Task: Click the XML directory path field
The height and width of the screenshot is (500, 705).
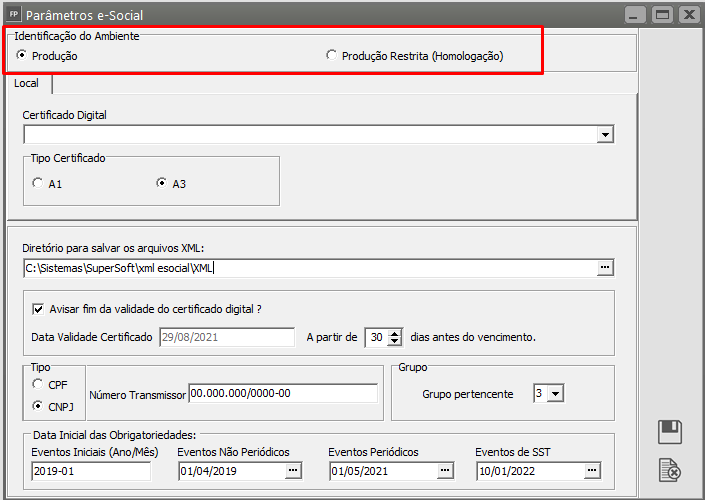Action: coord(310,268)
